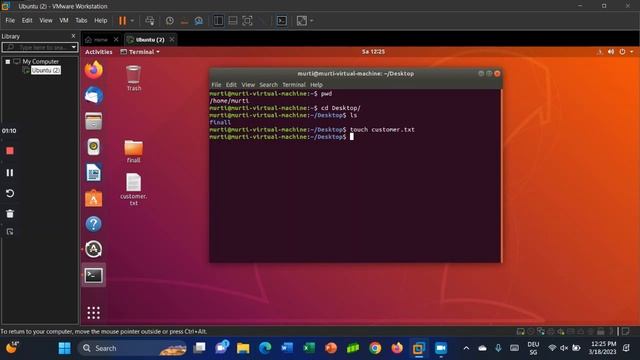Show hidden system tray icons
This screenshot has height=360, width=640.
click(x=466, y=348)
